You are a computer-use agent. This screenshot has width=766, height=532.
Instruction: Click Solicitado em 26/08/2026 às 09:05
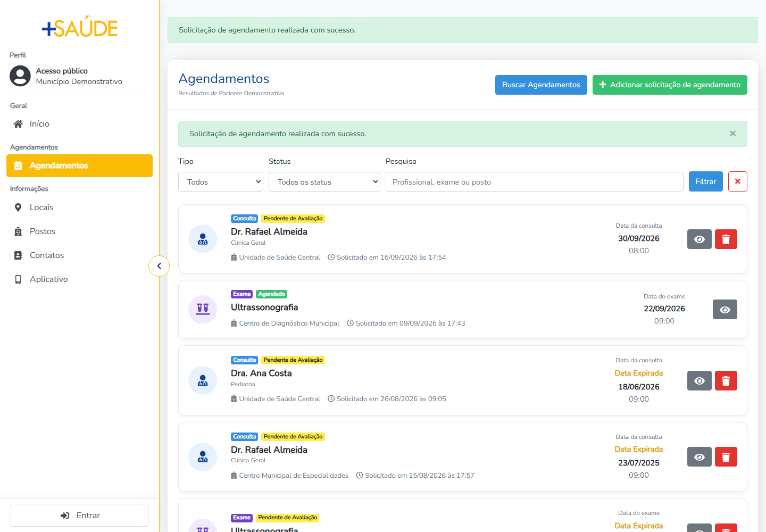pos(392,399)
